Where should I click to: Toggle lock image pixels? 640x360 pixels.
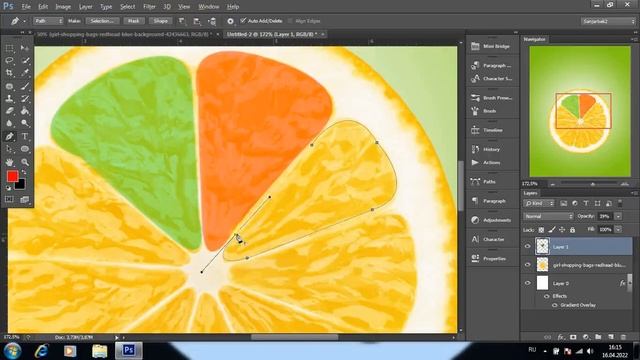[x=552, y=230]
